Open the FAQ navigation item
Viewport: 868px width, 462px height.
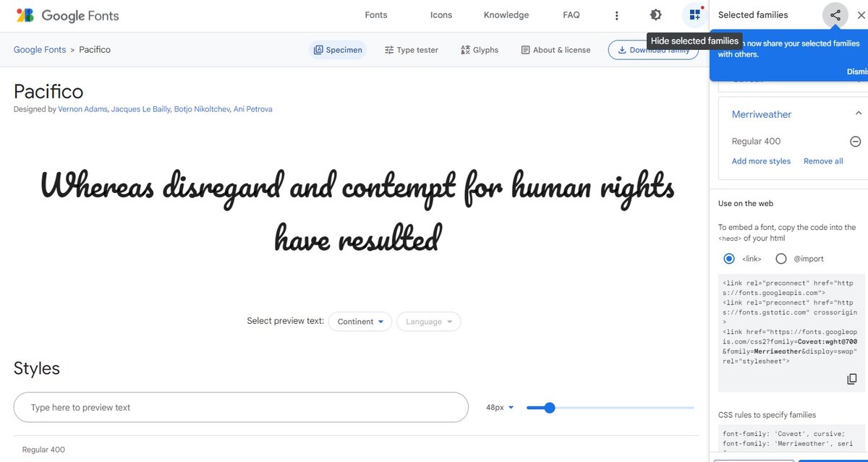pos(571,15)
